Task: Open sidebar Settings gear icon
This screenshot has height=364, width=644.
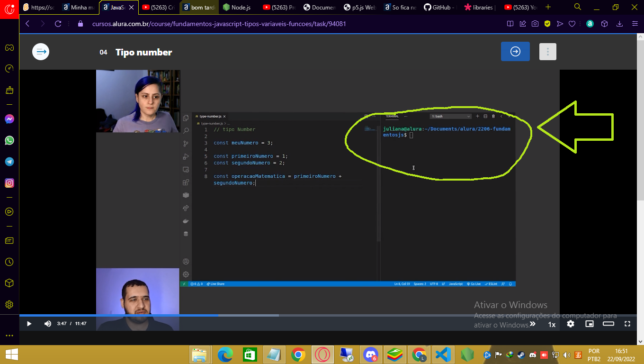Action: [x=9, y=304]
